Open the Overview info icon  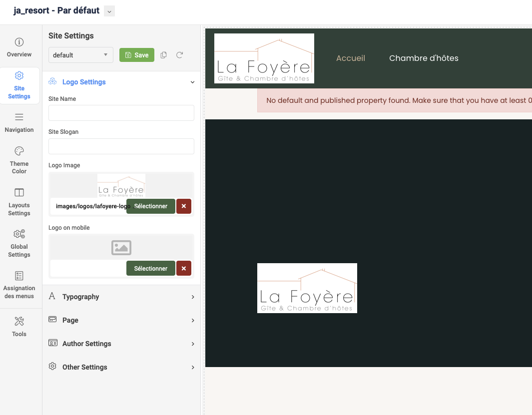pyautogui.click(x=19, y=42)
